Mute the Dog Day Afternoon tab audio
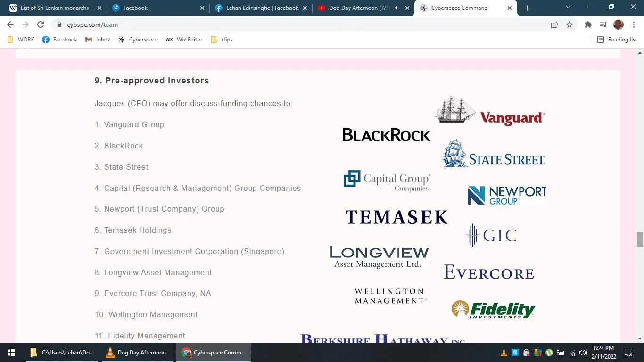Viewport: 644px width, 362px height. pyautogui.click(x=397, y=8)
